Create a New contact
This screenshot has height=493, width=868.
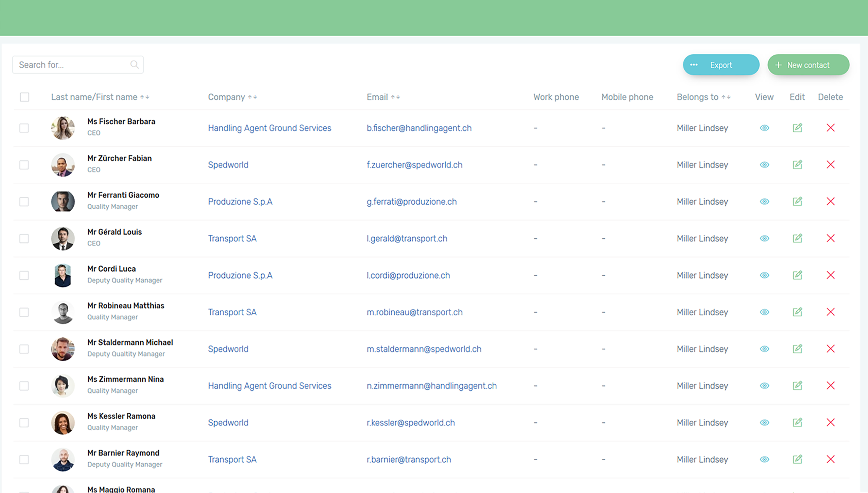[x=808, y=65]
